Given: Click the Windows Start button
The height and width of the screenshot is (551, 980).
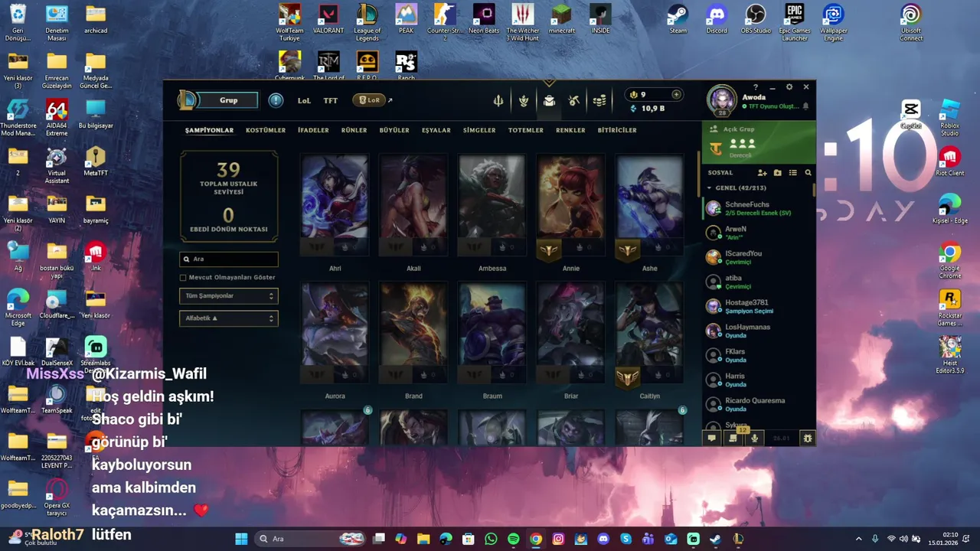Looking at the screenshot, I should [x=241, y=539].
